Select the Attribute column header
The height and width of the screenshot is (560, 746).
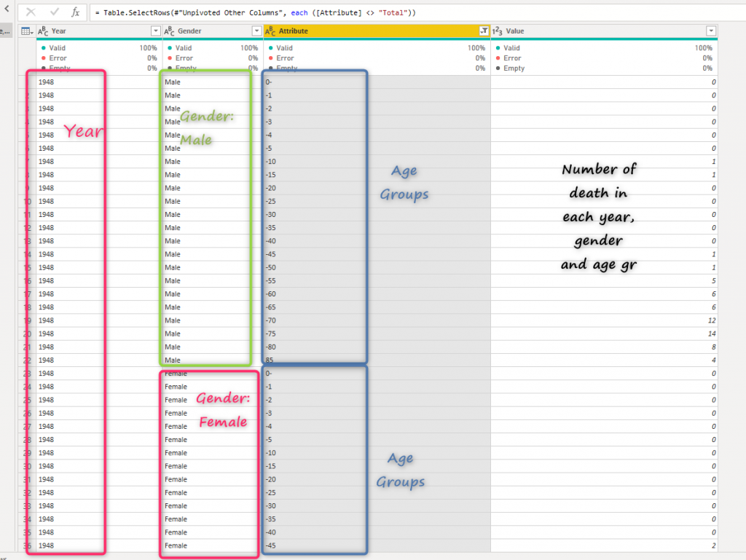364,31
